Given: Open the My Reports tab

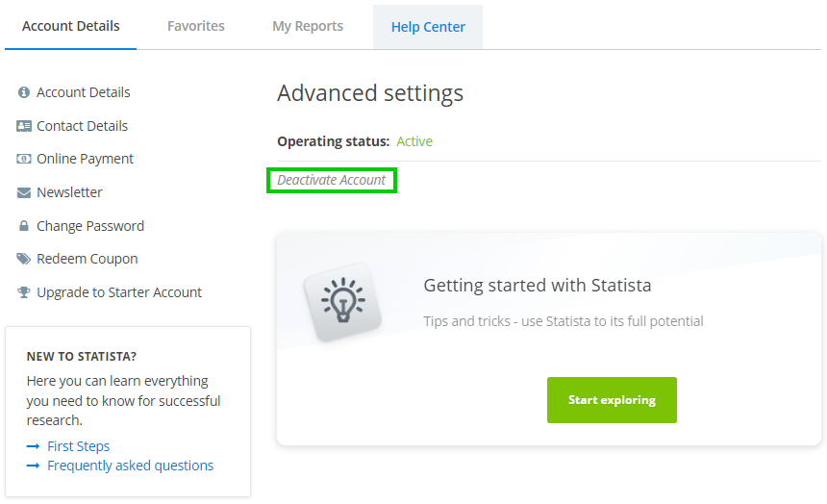Looking at the screenshot, I should [x=308, y=26].
